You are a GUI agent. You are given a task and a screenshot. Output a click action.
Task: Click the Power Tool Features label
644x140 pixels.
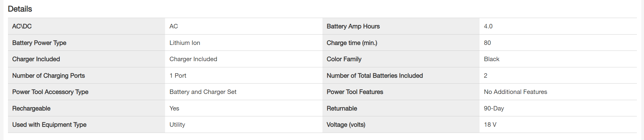pos(355,92)
